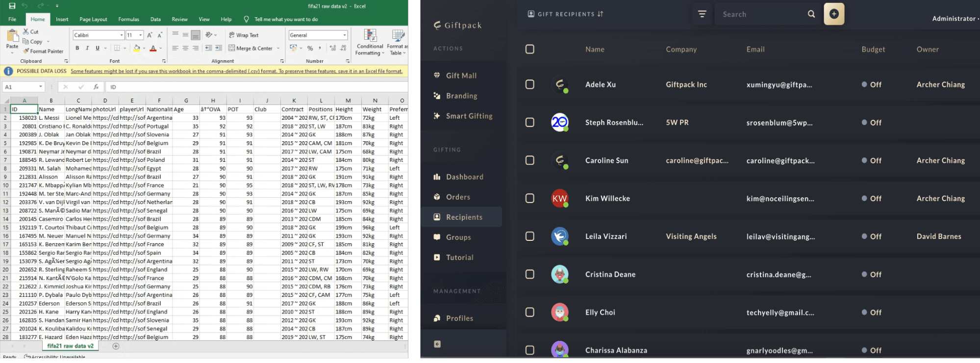Screen dimensions: 980x363
Task: Click the add recipient plus button
Action: [834, 14]
